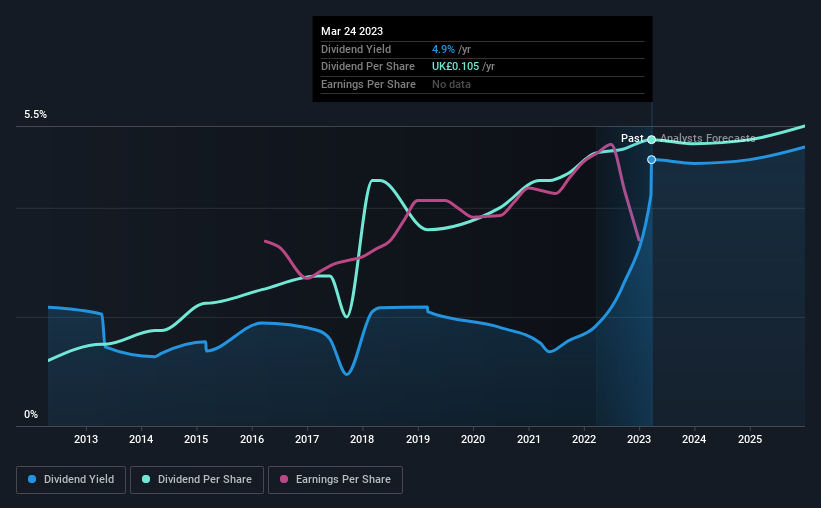
Task: Toggle the Earnings Per Share legend button
Action: (x=335, y=480)
